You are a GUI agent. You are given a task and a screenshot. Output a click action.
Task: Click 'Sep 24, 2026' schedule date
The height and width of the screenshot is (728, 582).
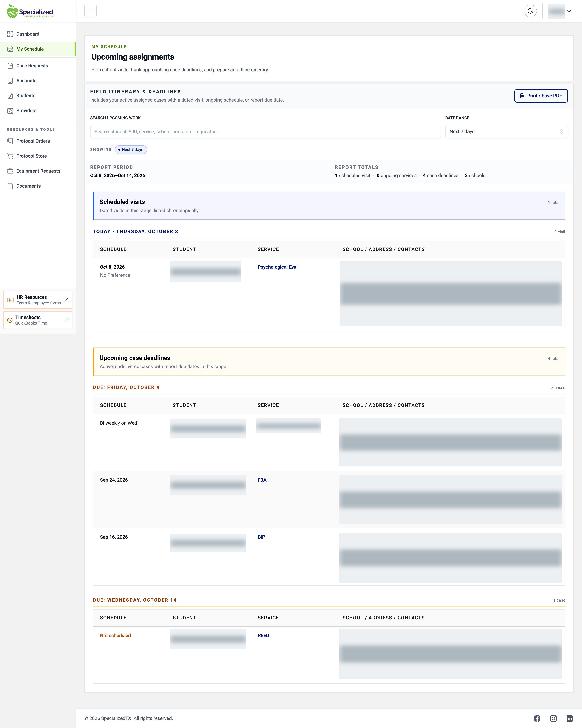(x=114, y=480)
